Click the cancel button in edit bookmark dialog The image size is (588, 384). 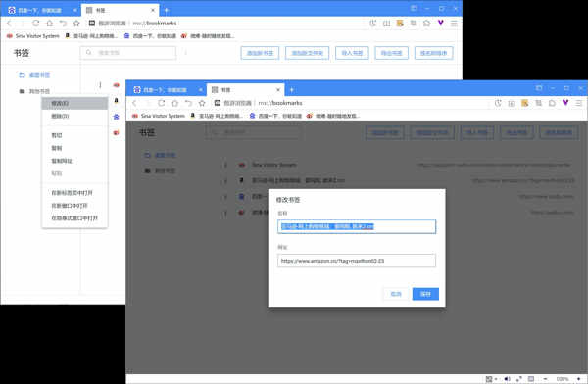coord(396,294)
